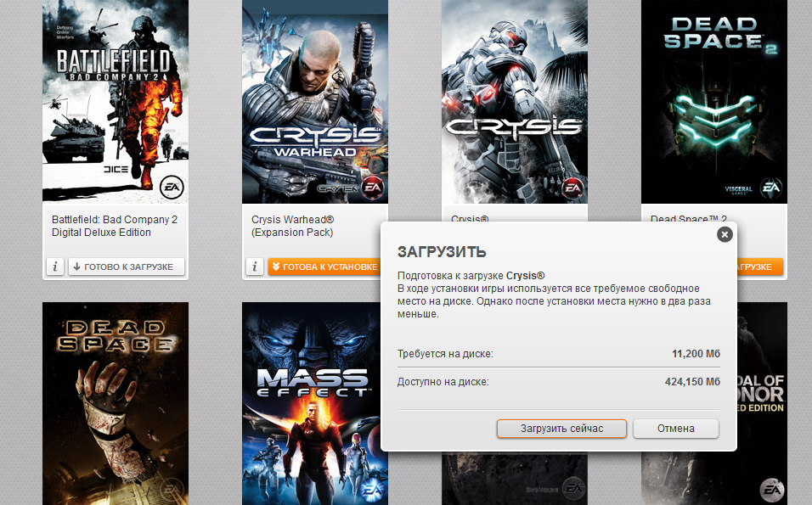Select Crysis Warhead cover art
The image size is (812, 505).
[x=315, y=101]
